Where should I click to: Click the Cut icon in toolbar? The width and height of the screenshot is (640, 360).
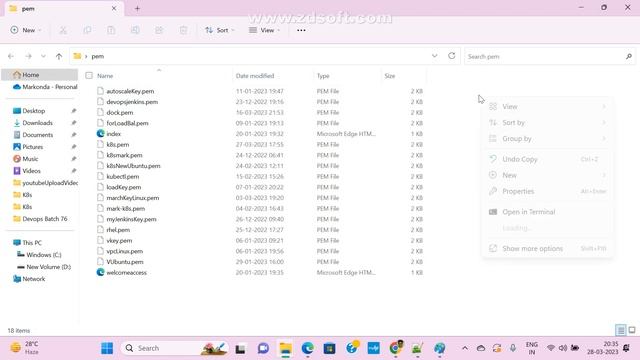pyautogui.click(x=63, y=30)
